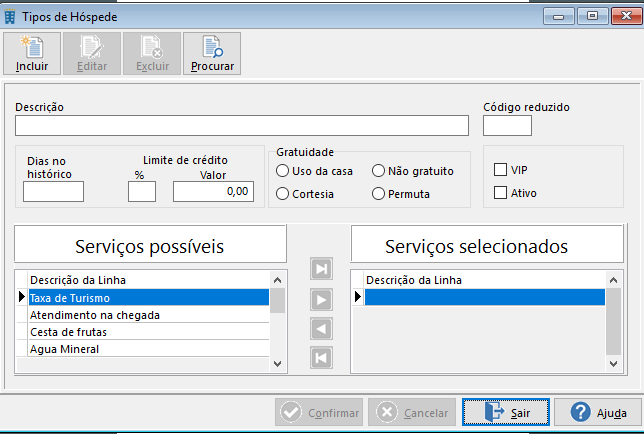Click the empty selected-services row
This screenshot has height=434, width=644.
[x=485, y=297]
